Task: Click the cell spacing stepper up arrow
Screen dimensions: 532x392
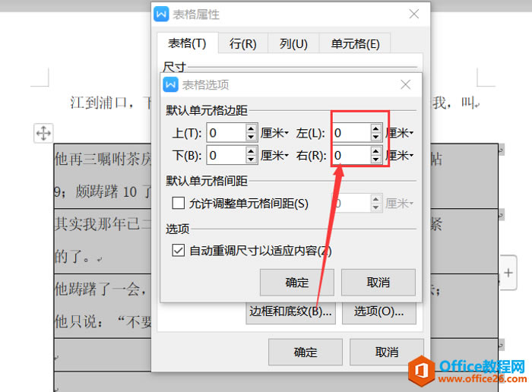Action: pyautogui.click(x=375, y=199)
